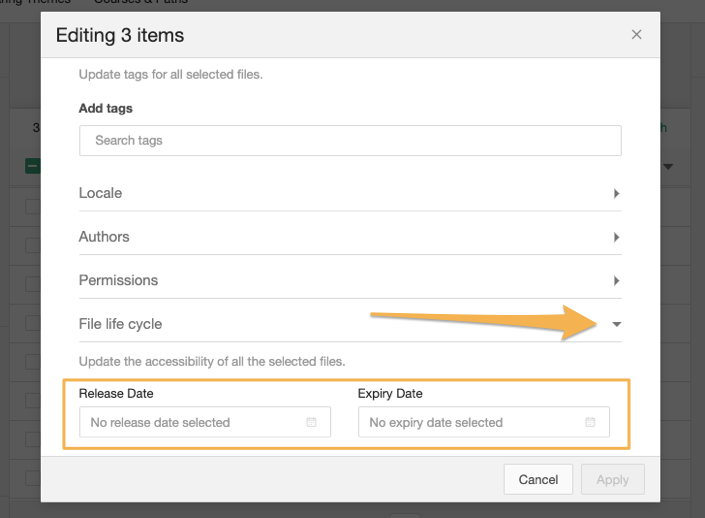Click the Expiry Date label
Image resolution: width=705 pixels, height=518 pixels.
(x=390, y=393)
